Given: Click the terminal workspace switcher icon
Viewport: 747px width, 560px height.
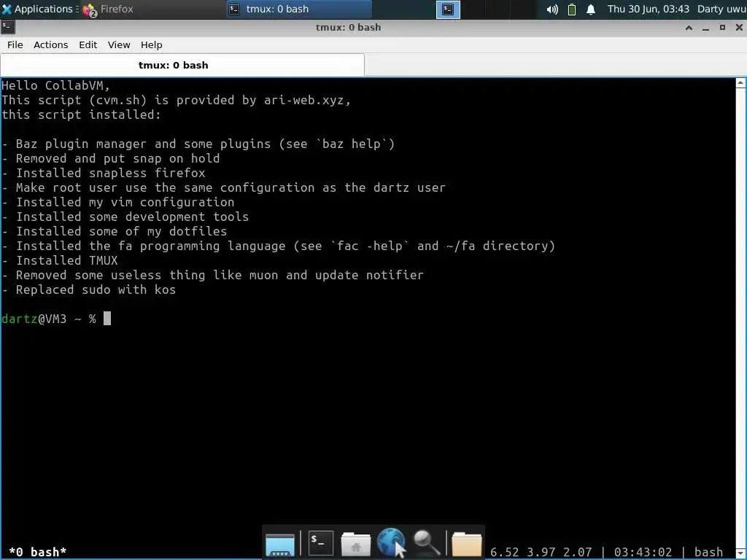Looking at the screenshot, I should (x=448, y=9).
